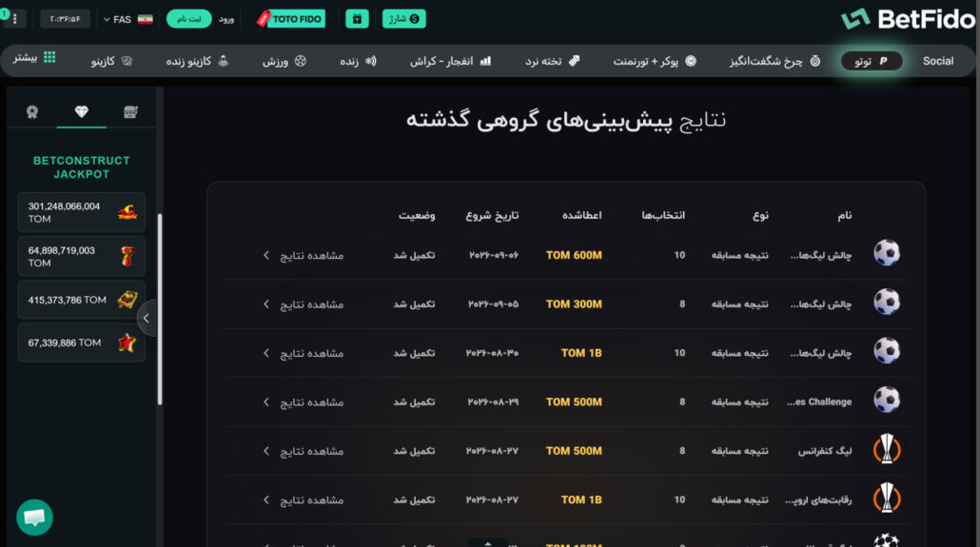Click the gold treasure jackpot icon
The width and height of the screenshot is (980, 547).
pyautogui.click(x=127, y=300)
